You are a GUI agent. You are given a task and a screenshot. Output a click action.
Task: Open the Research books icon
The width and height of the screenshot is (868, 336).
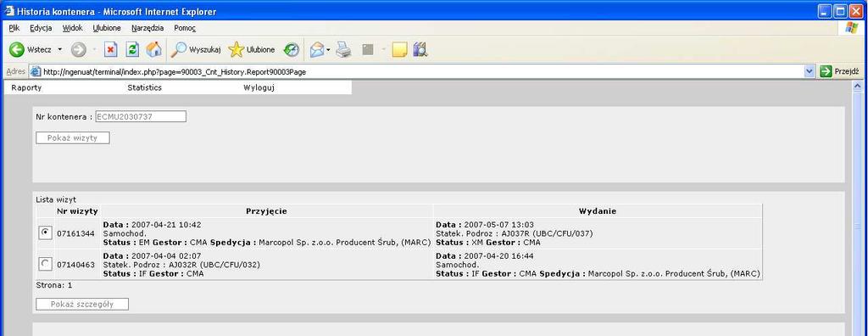tap(420, 50)
